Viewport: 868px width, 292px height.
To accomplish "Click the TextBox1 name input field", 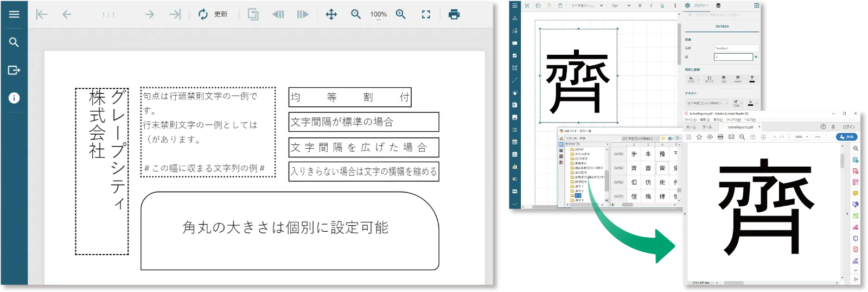I will (736, 48).
